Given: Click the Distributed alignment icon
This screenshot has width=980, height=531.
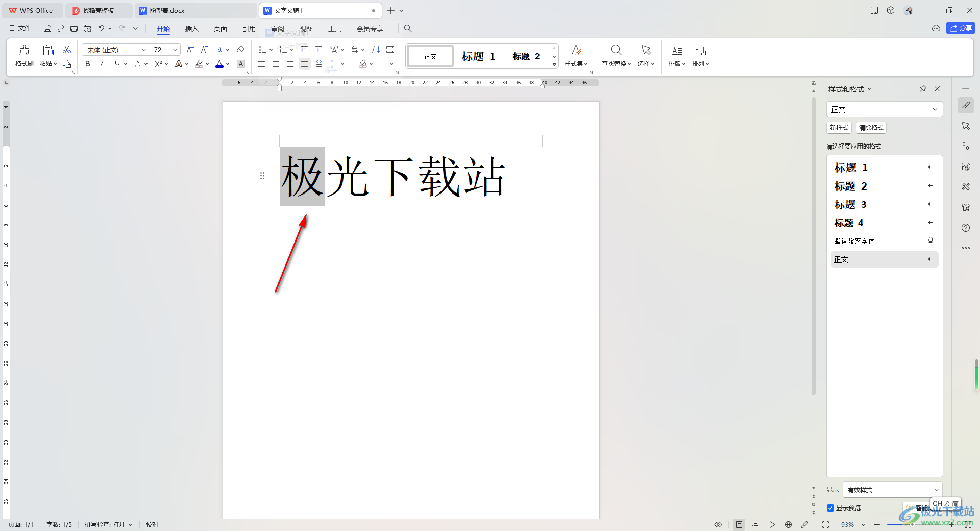Looking at the screenshot, I should [x=319, y=64].
